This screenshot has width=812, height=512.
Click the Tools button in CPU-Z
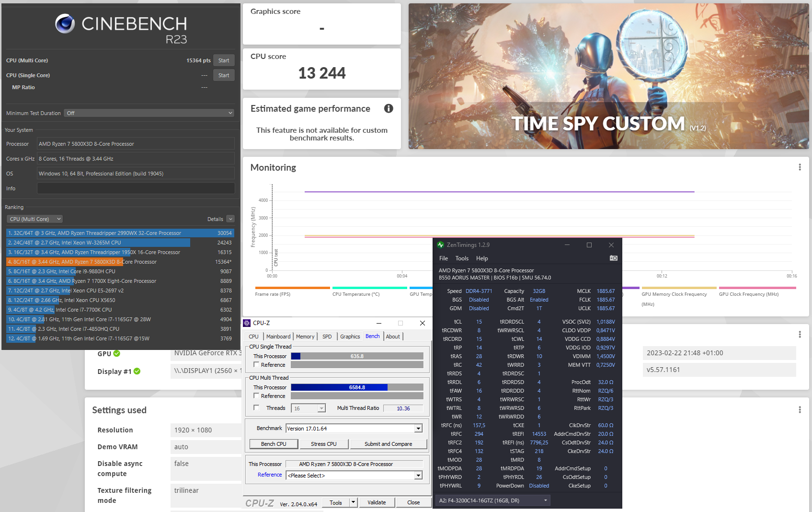tap(336, 502)
